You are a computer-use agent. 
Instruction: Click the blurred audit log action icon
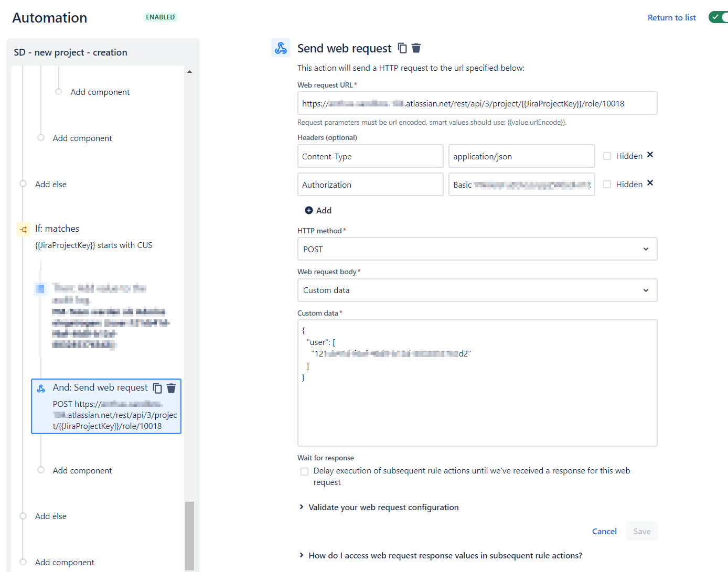pyautogui.click(x=40, y=289)
